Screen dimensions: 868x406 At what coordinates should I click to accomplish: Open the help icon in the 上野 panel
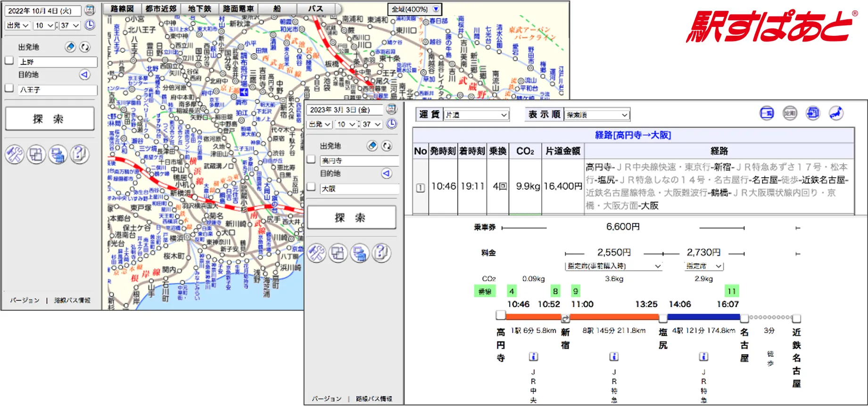79,154
